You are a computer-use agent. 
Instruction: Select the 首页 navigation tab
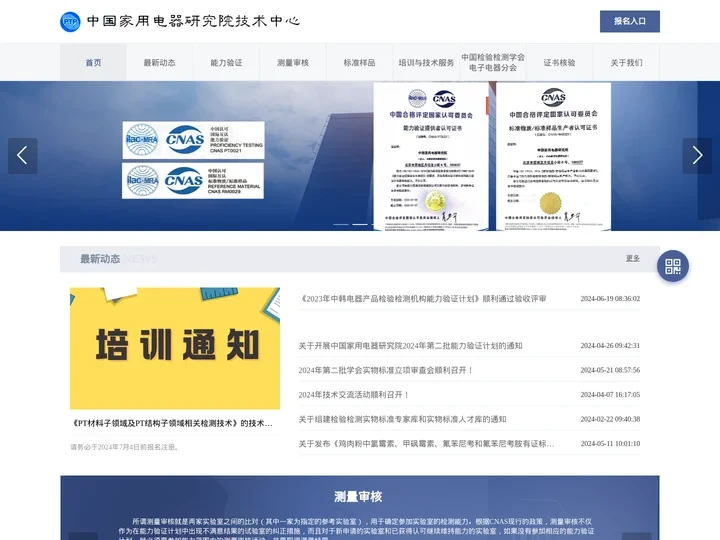coord(93,62)
